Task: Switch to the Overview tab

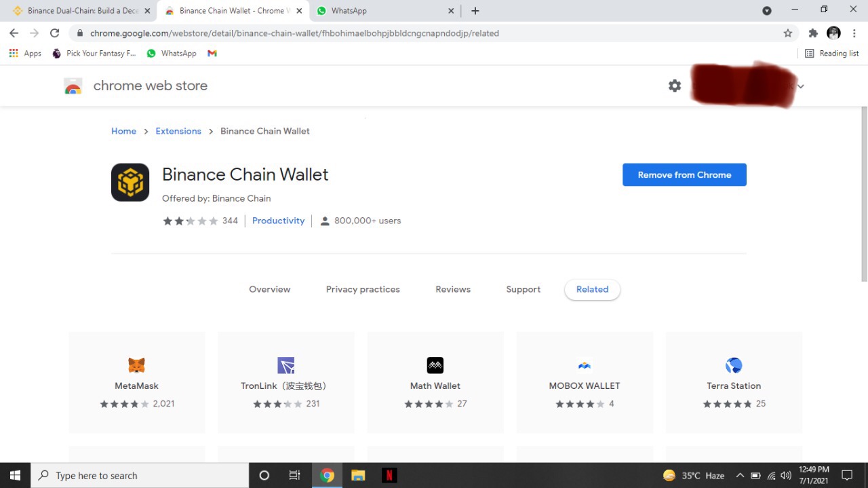Action: 269,289
